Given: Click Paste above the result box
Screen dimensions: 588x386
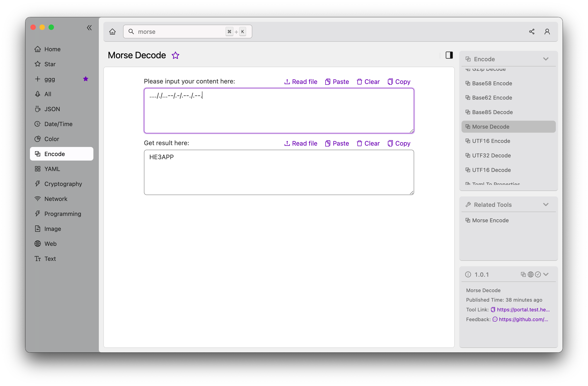Looking at the screenshot, I should [x=337, y=143].
